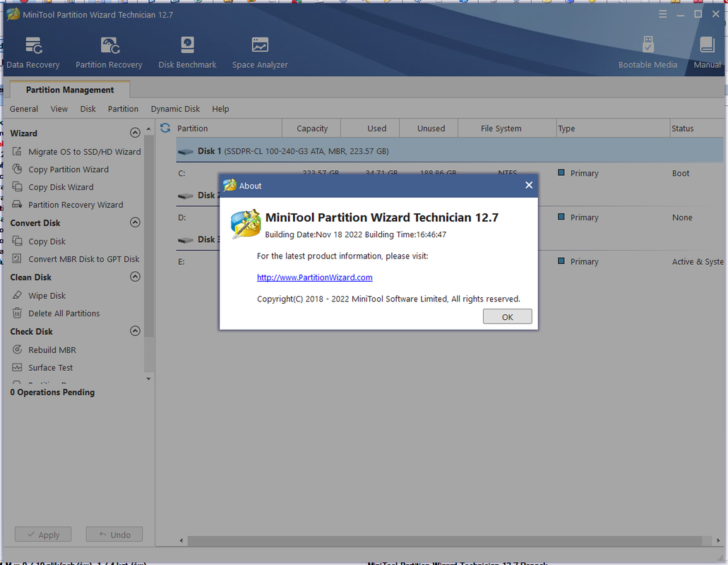
Task: Click the Wipe Disk label
Action: click(47, 296)
